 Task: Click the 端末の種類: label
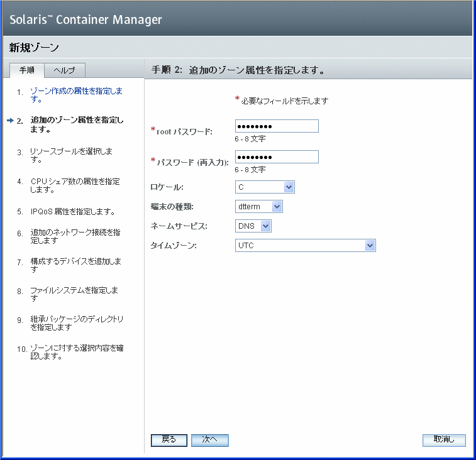click(x=172, y=207)
